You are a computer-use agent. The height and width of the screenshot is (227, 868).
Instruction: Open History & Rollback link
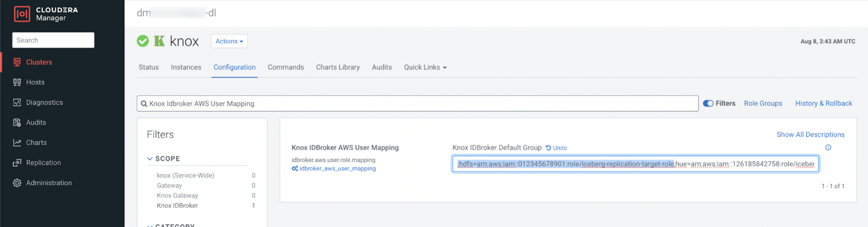tap(824, 103)
